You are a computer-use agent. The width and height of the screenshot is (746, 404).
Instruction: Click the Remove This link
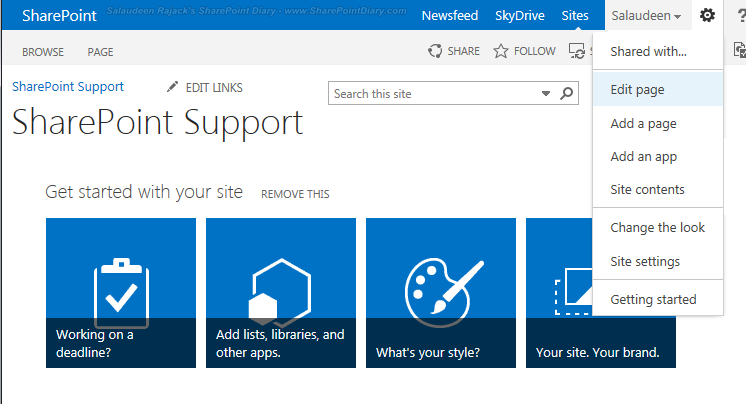[295, 194]
